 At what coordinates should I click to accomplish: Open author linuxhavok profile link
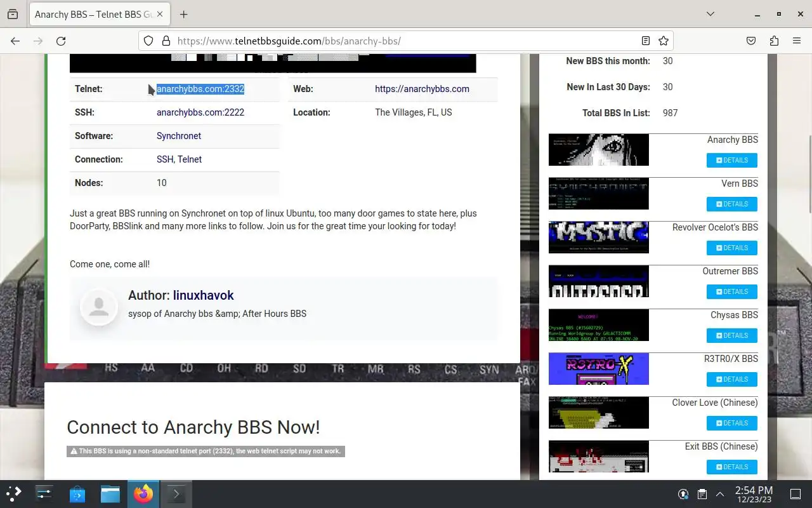[x=203, y=295]
